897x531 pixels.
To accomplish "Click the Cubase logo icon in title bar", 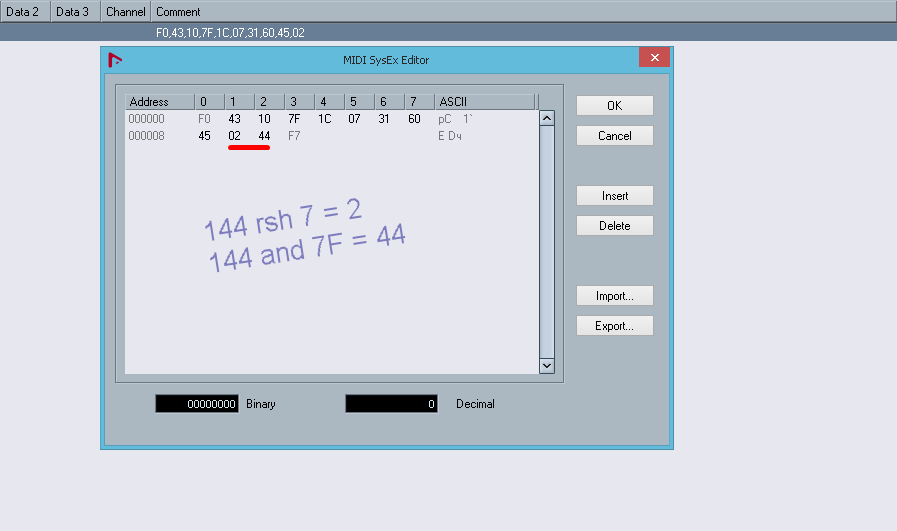I will (115, 60).
